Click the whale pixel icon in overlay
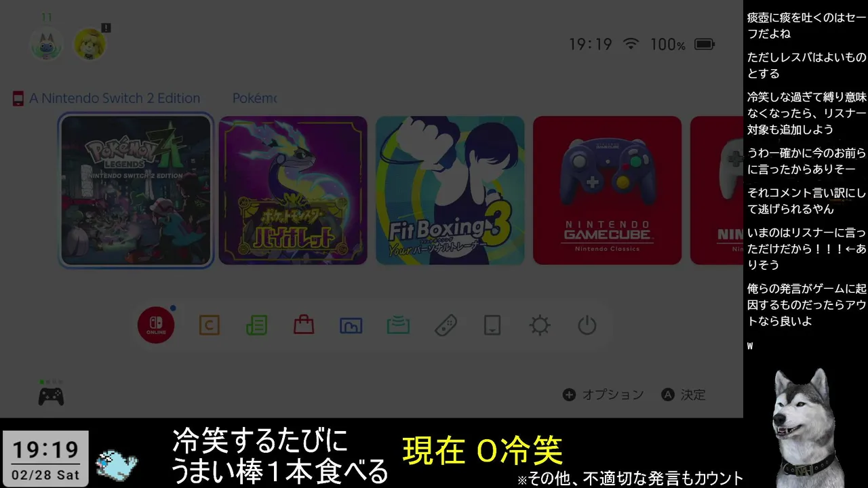Image resolution: width=868 pixels, height=488 pixels. click(x=117, y=464)
